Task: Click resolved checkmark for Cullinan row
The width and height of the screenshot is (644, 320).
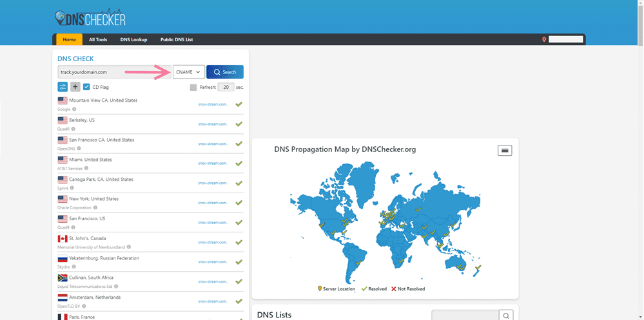Action: [239, 281]
